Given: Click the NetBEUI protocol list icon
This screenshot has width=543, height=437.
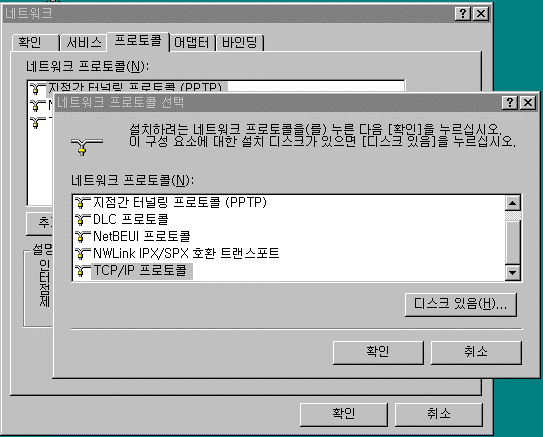Looking at the screenshot, I should (82, 236).
